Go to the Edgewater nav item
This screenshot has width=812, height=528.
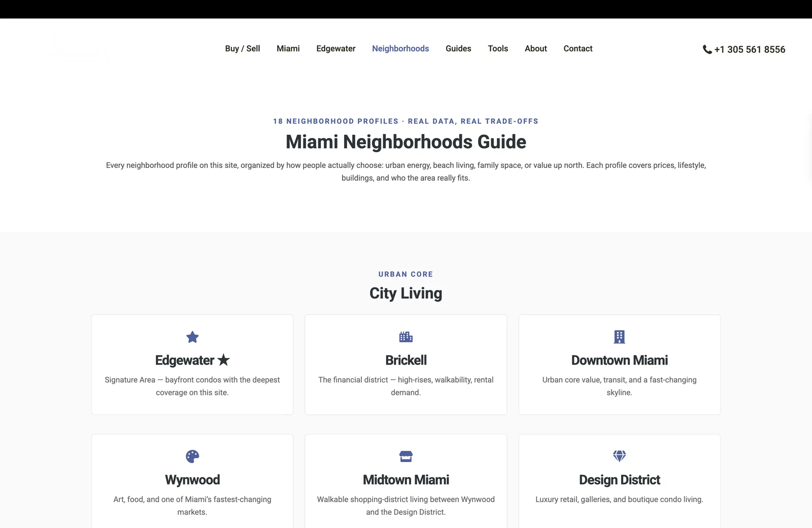pos(336,49)
